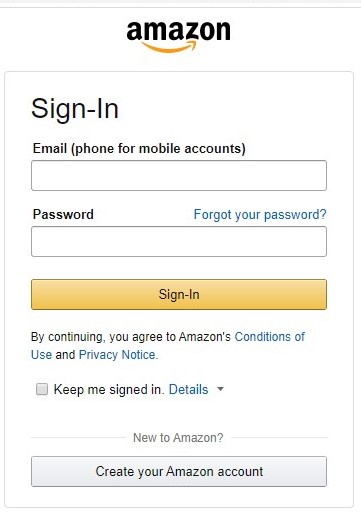Click the yellow Sign-In button

pos(179,294)
